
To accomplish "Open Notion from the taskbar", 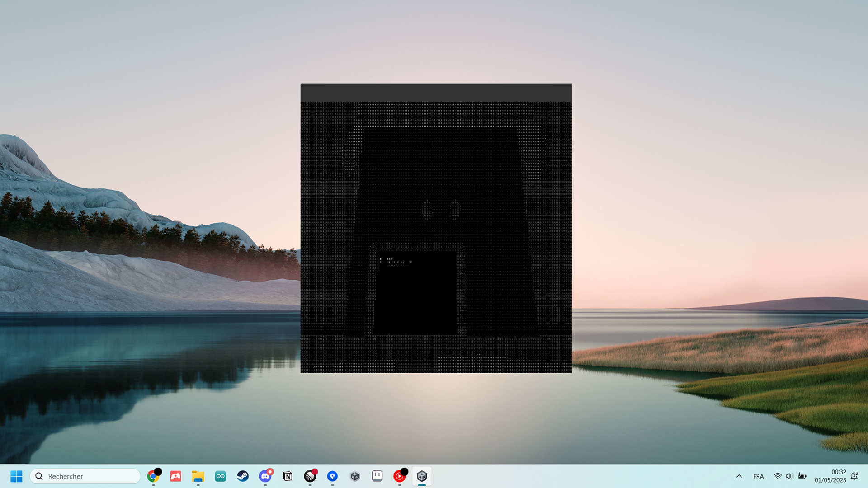I will point(288,476).
